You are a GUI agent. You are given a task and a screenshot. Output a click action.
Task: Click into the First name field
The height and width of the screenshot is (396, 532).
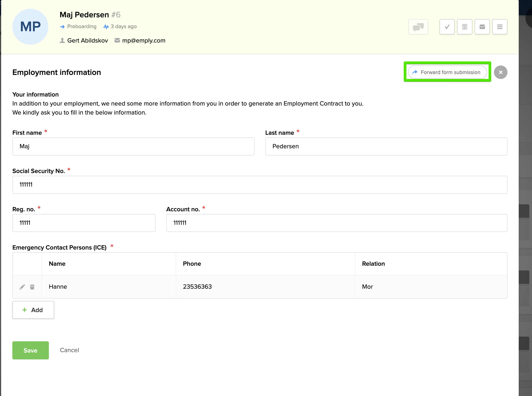tap(133, 146)
